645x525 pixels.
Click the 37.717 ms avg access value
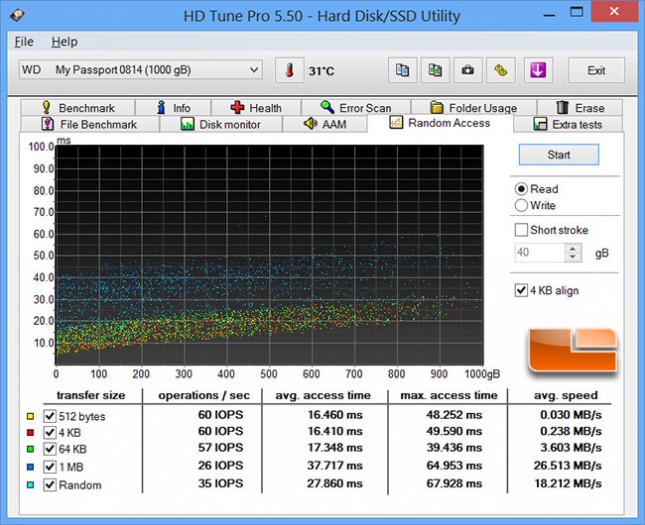pos(335,465)
